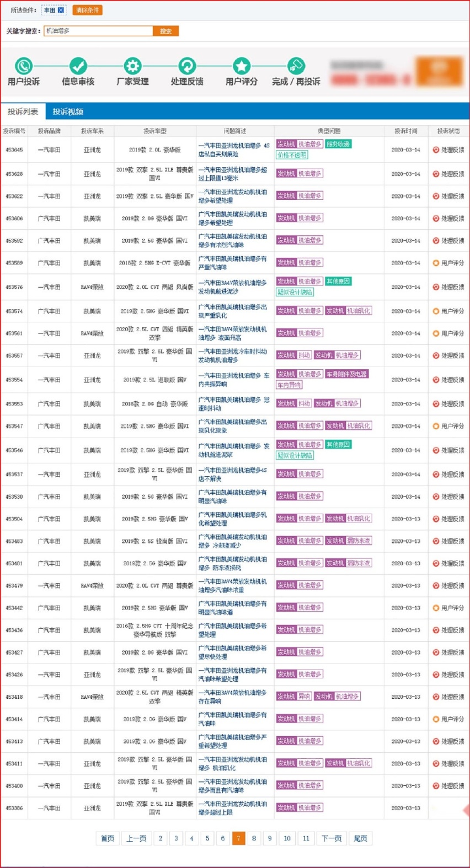Click 典型问题 column header
This screenshot has height=868, width=470.
pyautogui.click(x=329, y=131)
